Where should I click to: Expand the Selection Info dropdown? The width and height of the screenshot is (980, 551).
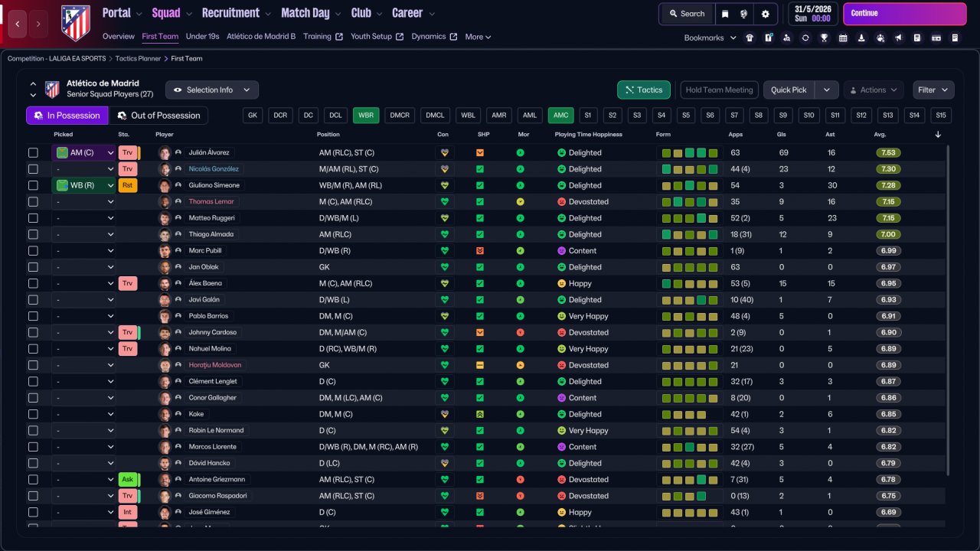tap(212, 90)
